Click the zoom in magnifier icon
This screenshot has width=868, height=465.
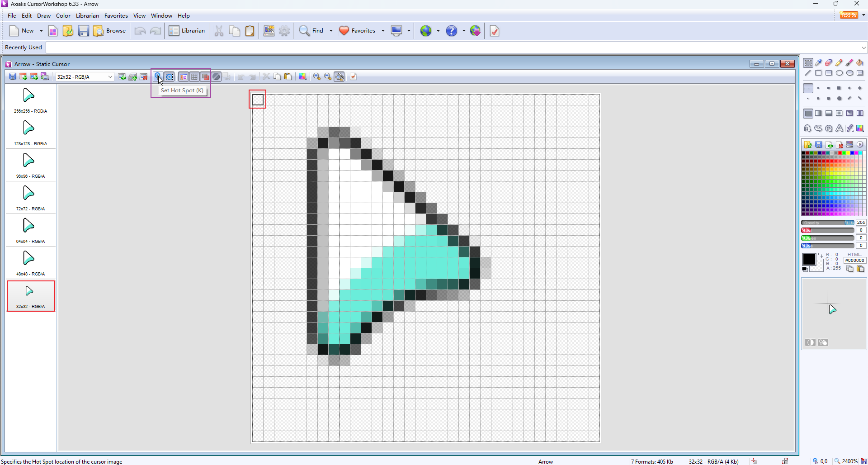317,77
